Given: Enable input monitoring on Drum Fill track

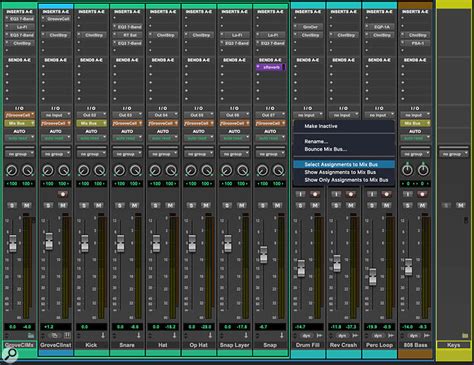Looking at the screenshot, I should click(300, 194).
